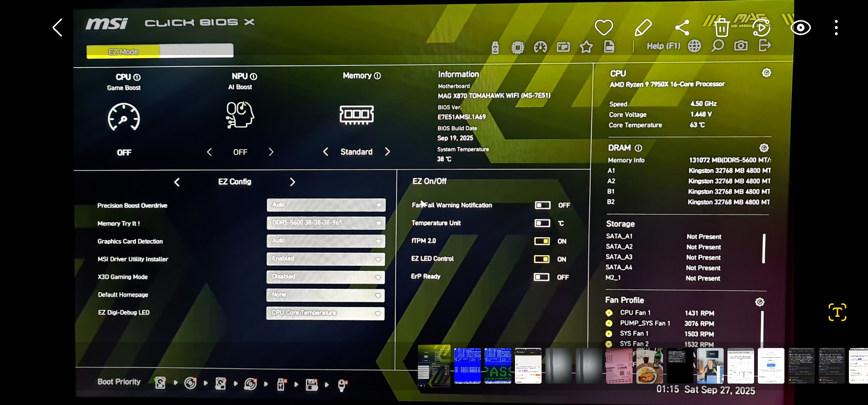Image resolution: width=868 pixels, height=405 pixels.
Task: Delete the photo with the trash icon
Action: [721, 27]
